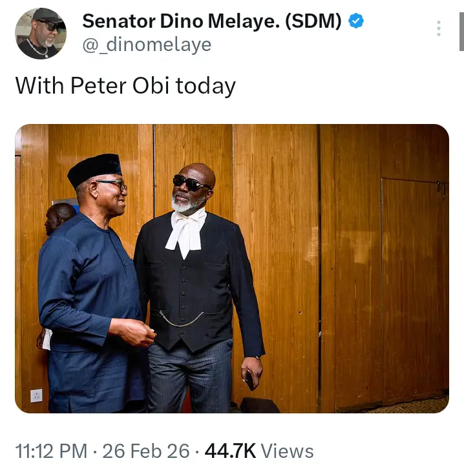Open the three-dot more options menu
This screenshot has height=476, width=464.
[x=439, y=28]
